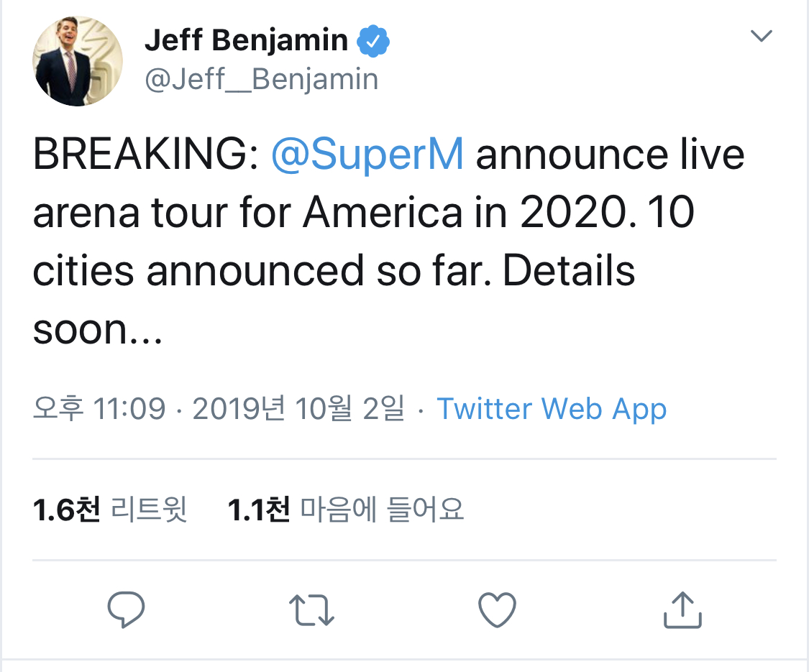Click the 'arena tour for America' line
The height and width of the screenshot is (672, 809).
247,213
